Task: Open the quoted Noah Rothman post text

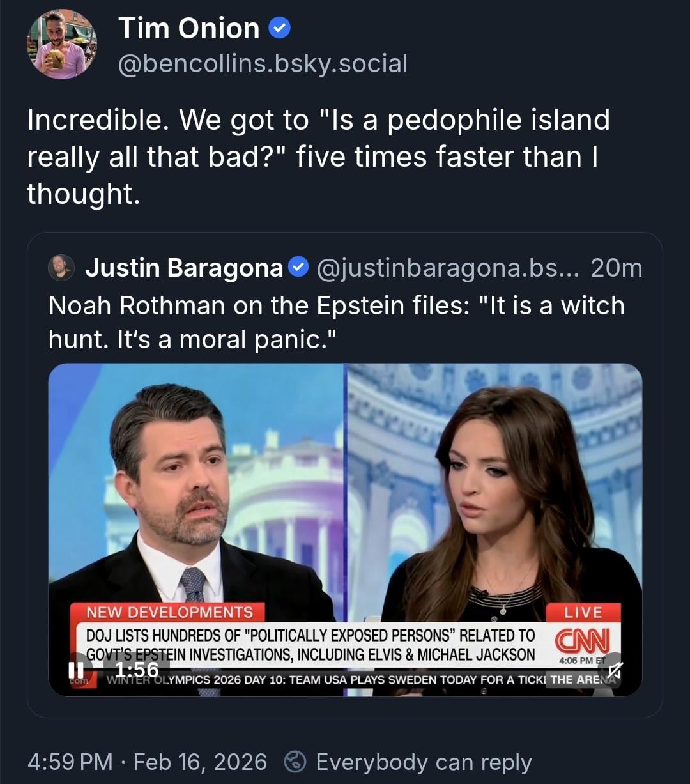Action: tap(336, 322)
